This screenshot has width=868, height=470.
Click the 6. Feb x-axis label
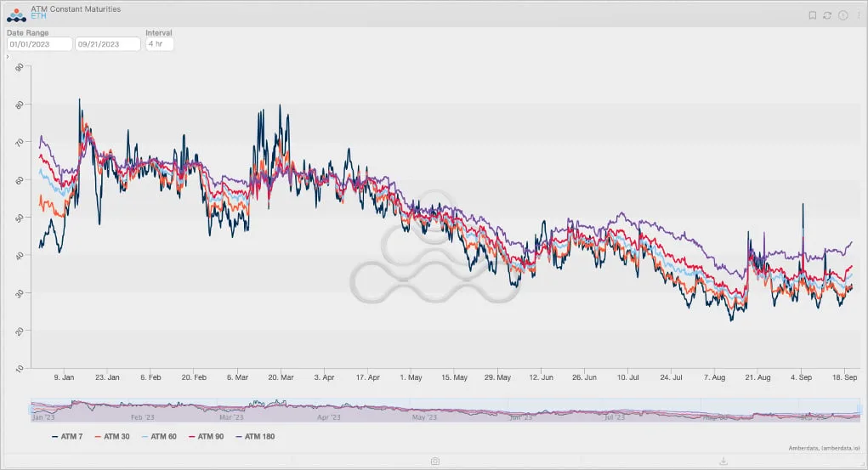tap(150, 377)
